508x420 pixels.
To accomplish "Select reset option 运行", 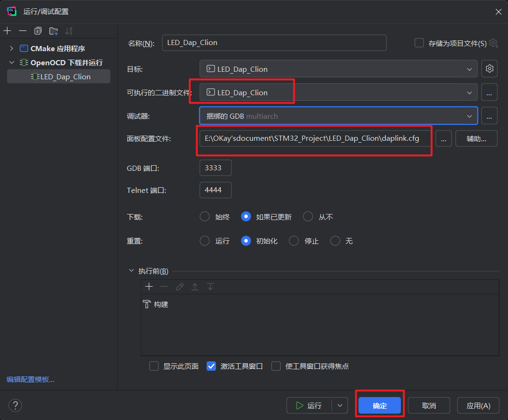I will click(205, 241).
